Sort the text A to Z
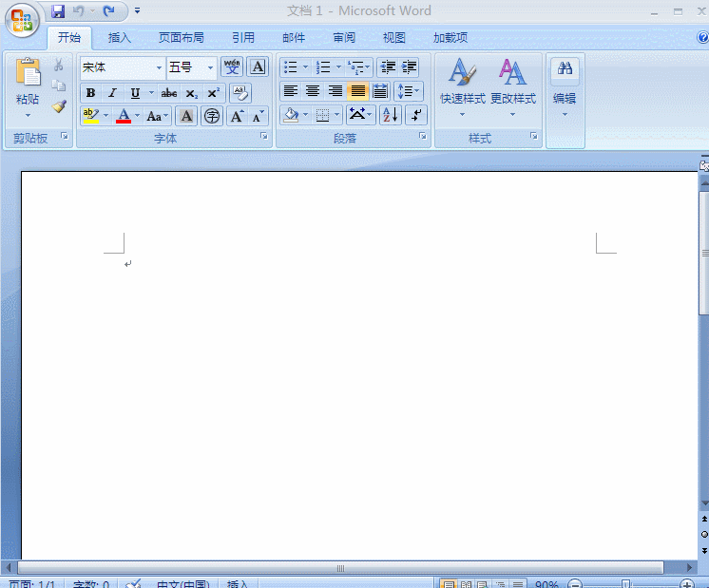This screenshot has height=588, width=709. [x=391, y=115]
